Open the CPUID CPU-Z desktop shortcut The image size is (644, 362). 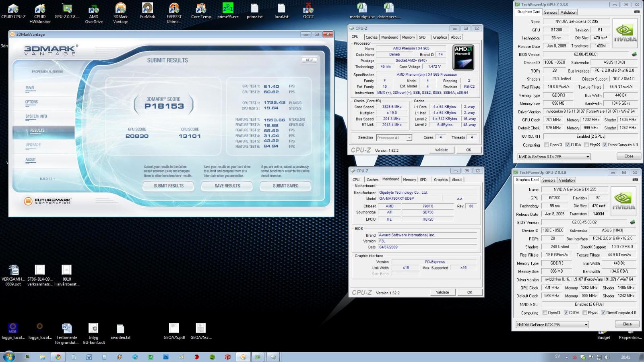coord(13,11)
